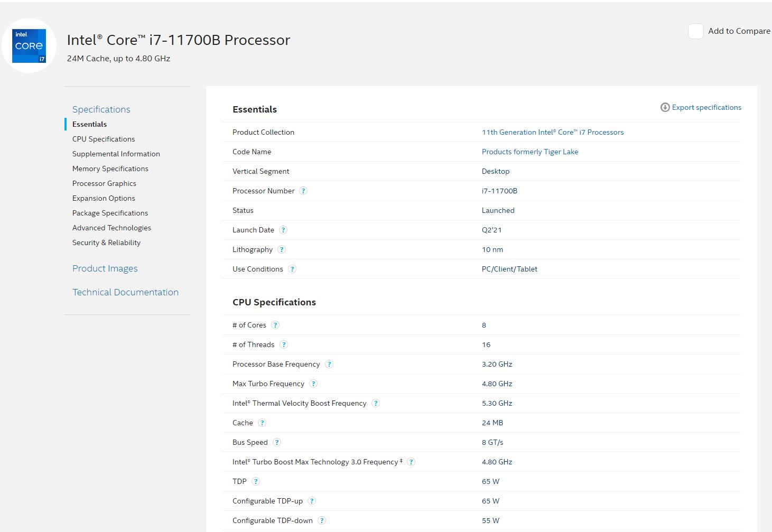This screenshot has height=532, width=772.
Task: Go to the Processor Graphics section
Action: (x=104, y=183)
